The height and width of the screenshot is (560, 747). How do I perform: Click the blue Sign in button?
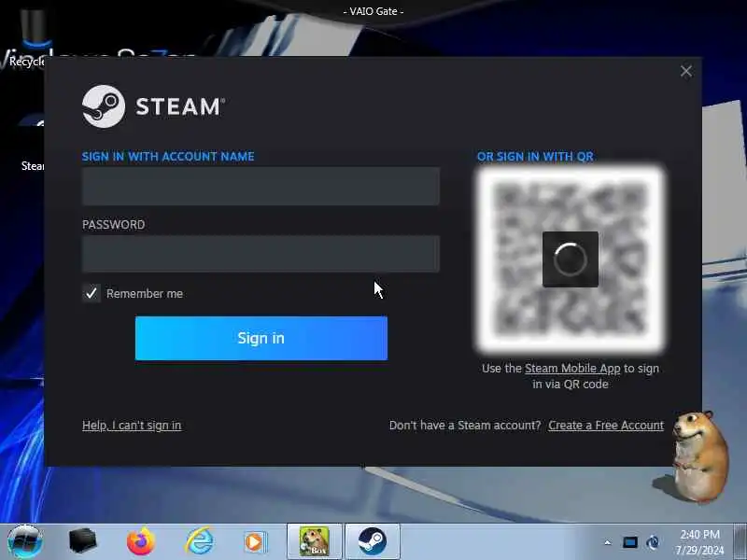tap(261, 338)
